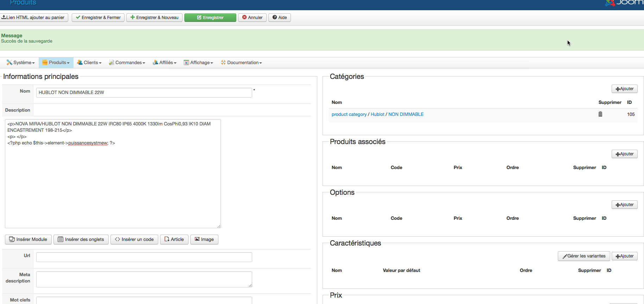Expand the Commandes menu

click(x=127, y=63)
